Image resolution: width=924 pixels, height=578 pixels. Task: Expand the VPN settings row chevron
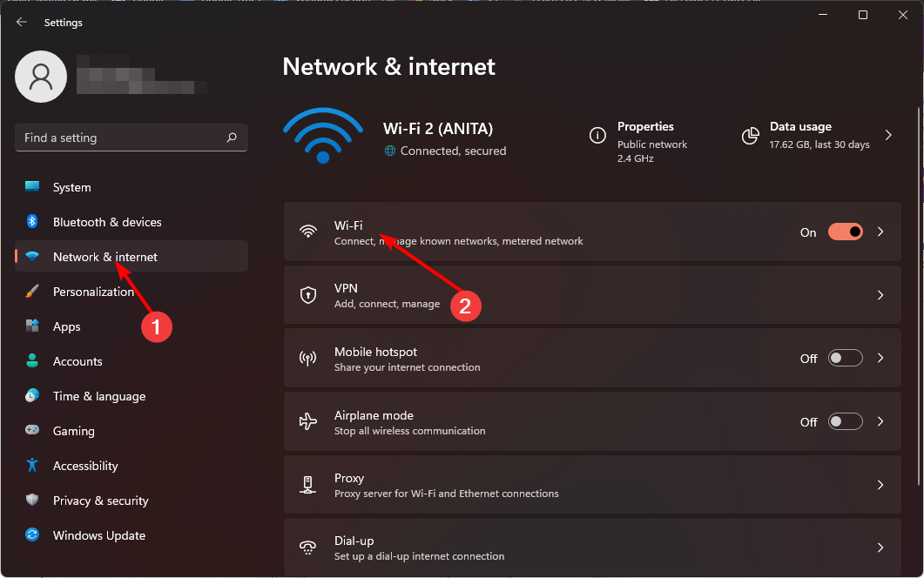pos(880,295)
